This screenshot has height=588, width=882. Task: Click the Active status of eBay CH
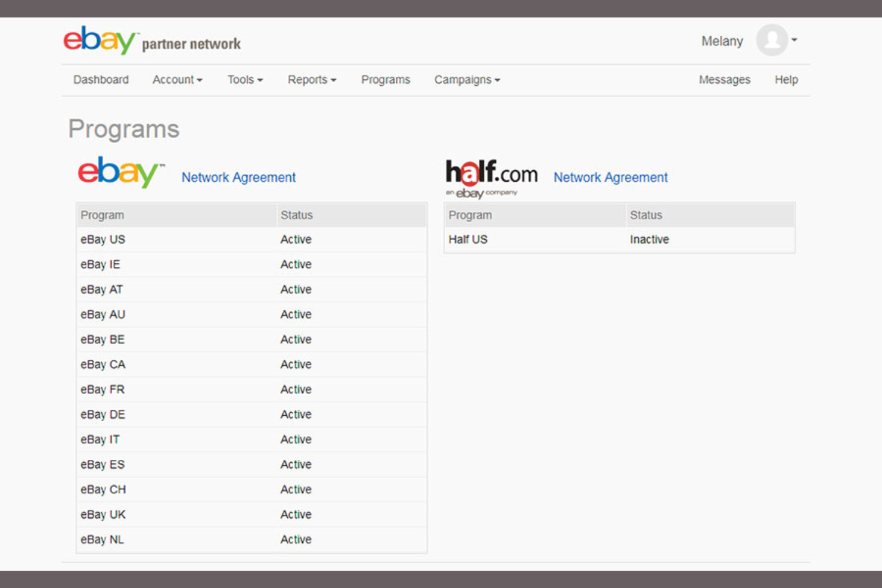click(x=296, y=490)
